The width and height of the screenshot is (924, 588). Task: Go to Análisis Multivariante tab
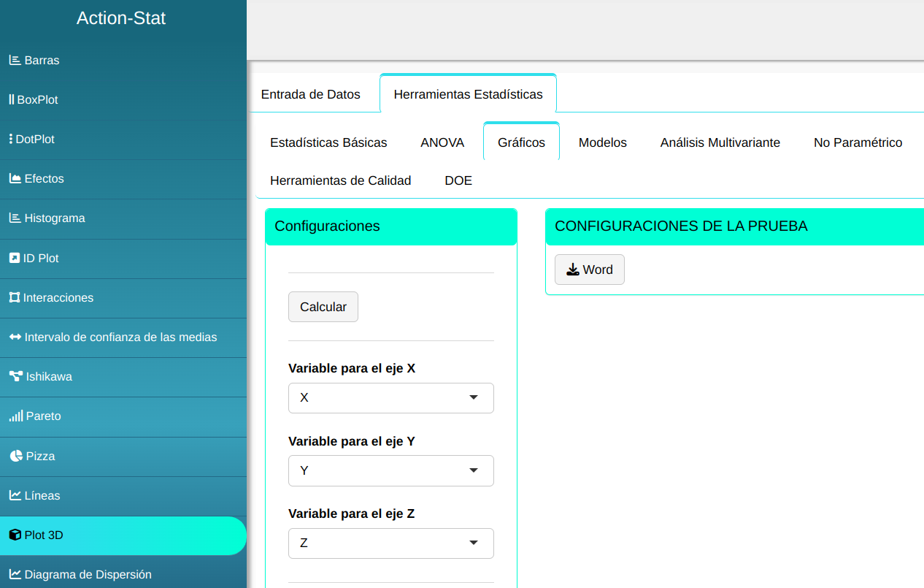720,142
